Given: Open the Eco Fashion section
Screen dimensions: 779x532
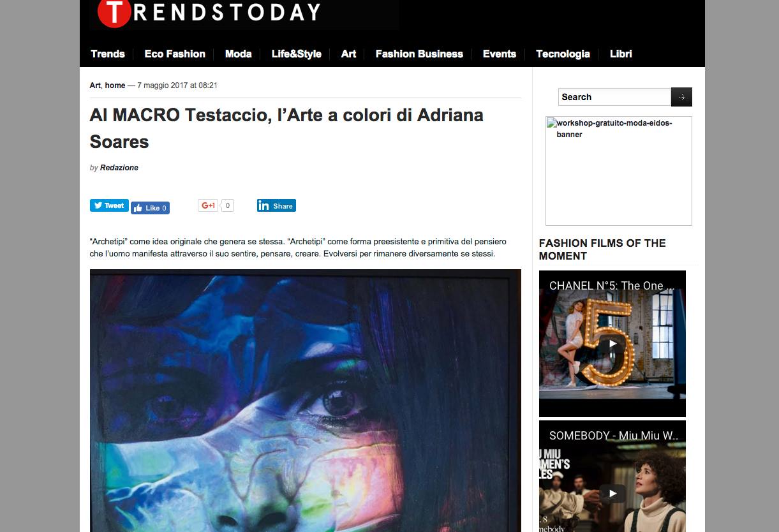Looking at the screenshot, I should [175, 54].
